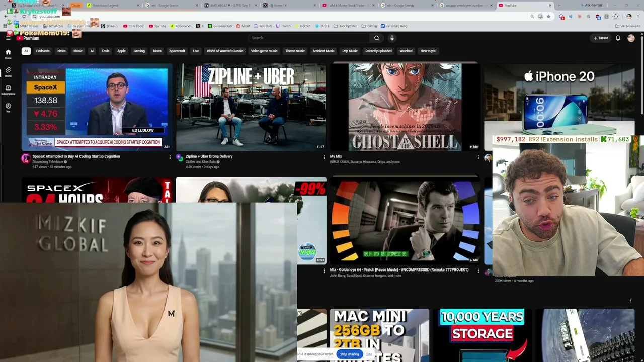
Task: Open options for Goldeneye 64 mix
Action: [x=478, y=271]
